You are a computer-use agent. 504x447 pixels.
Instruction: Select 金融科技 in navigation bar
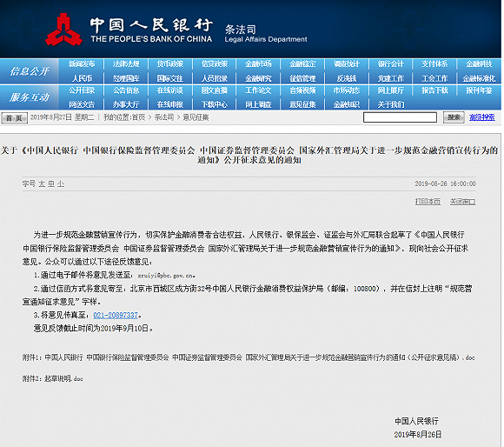point(479,64)
